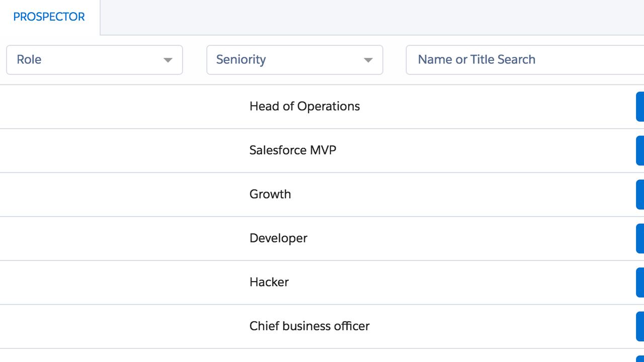
Task: Click the Role dropdown arrow icon
Action: (x=168, y=60)
